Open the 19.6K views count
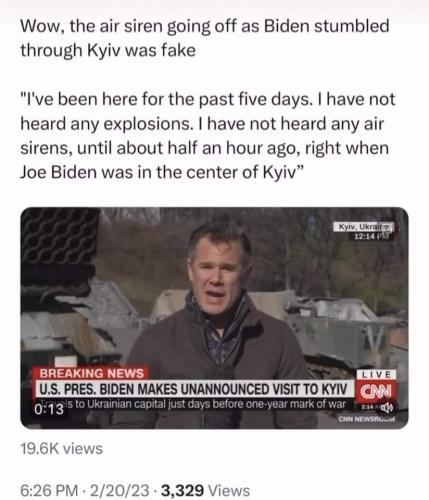This screenshot has height=500, width=429. pos(61,449)
